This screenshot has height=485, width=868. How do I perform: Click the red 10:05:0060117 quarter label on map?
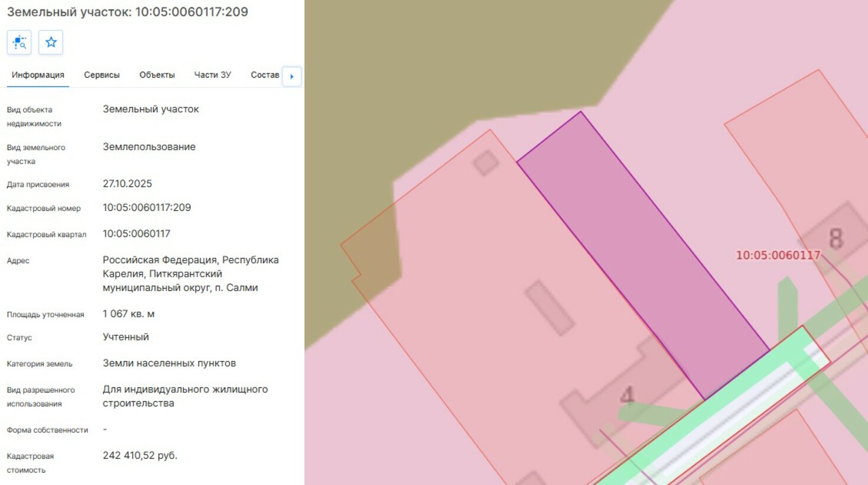click(778, 256)
